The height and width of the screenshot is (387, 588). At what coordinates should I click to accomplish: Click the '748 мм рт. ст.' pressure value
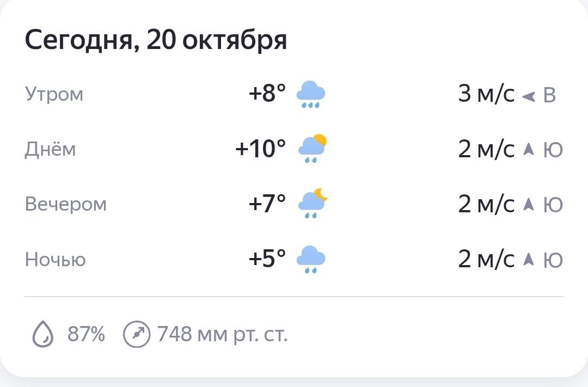[x=222, y=334]
